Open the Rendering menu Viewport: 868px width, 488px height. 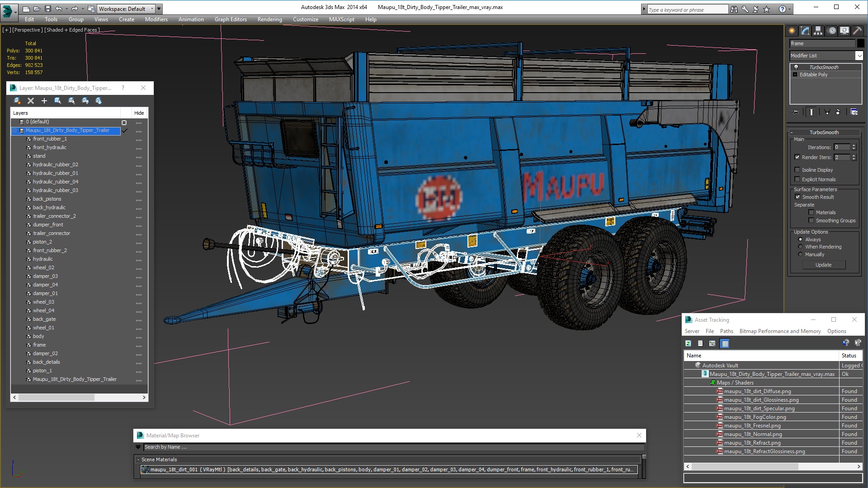(x=270, y=19)
